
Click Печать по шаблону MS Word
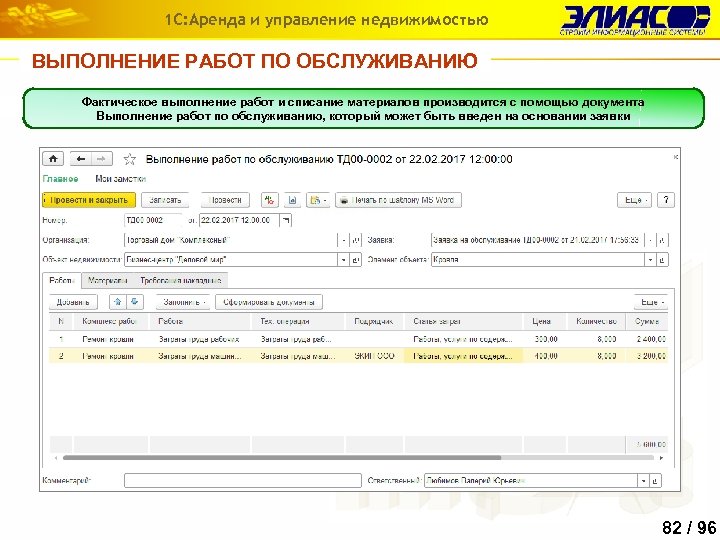(x=399, y=200)
